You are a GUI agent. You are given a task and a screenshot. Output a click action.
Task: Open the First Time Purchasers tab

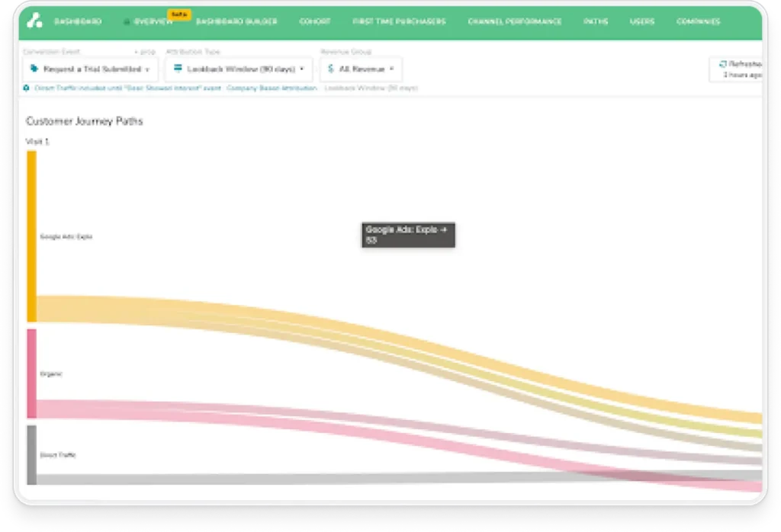coord(398,22)
